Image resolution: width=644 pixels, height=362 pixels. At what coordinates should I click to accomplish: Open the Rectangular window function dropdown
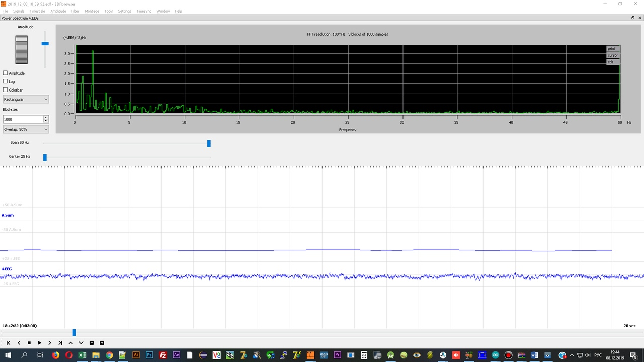click(26, 99)
